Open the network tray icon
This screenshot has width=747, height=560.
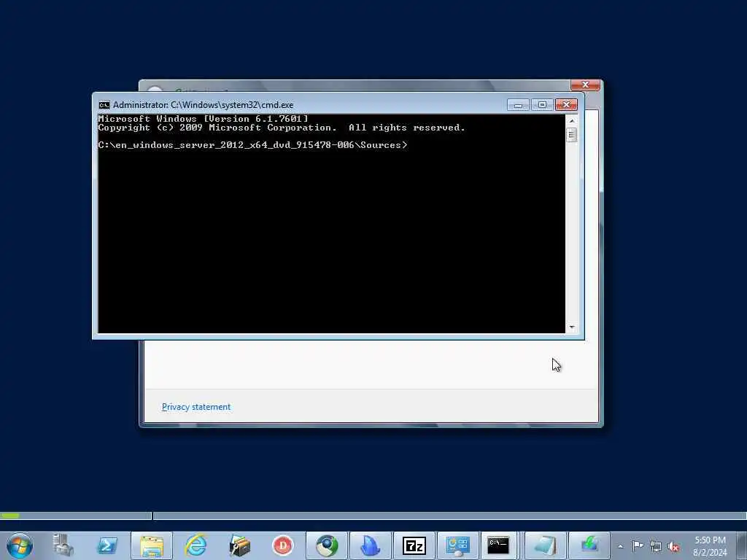(656, 546)
